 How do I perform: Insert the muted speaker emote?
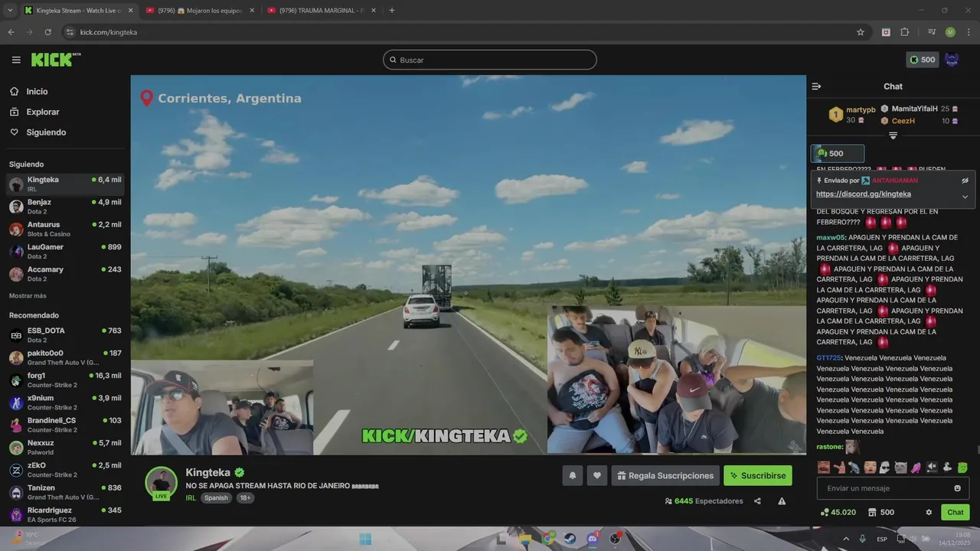[932, 467]
